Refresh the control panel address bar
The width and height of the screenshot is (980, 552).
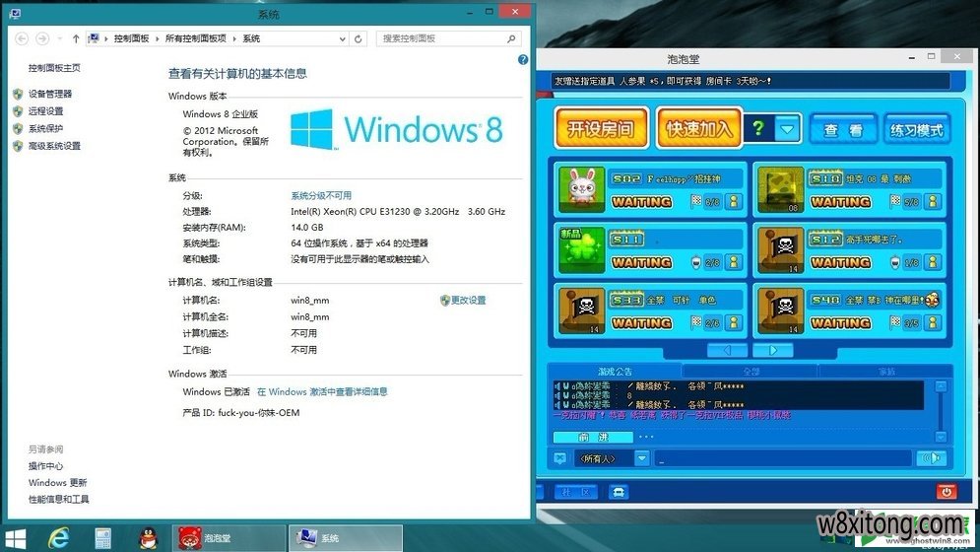pos(359,38)
